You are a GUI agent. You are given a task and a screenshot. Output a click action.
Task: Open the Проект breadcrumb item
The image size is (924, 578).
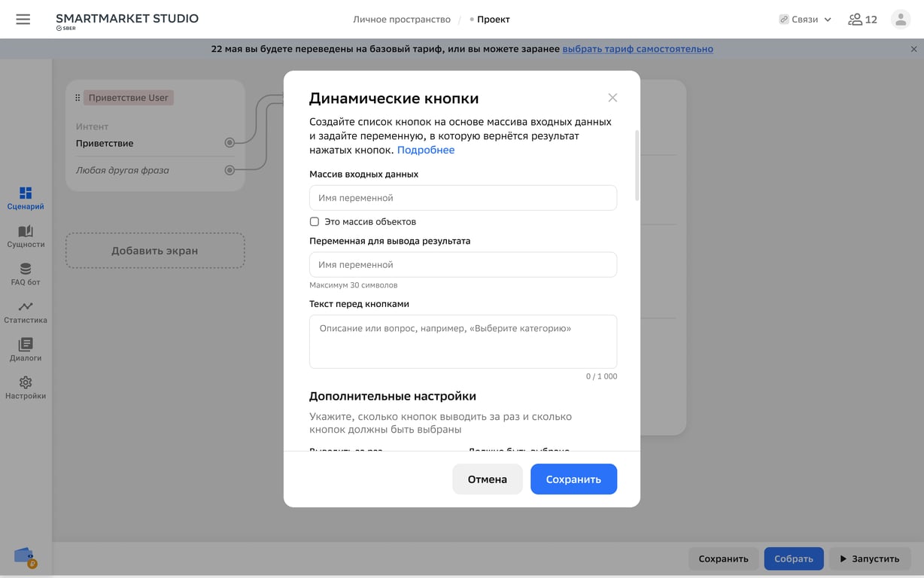(x=493, y=20)
